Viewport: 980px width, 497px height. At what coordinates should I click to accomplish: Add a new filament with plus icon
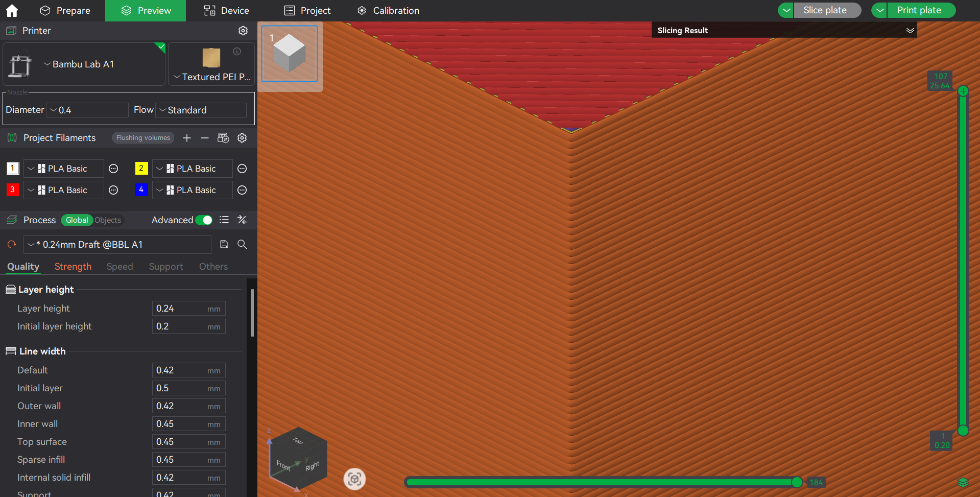point(187,138)
